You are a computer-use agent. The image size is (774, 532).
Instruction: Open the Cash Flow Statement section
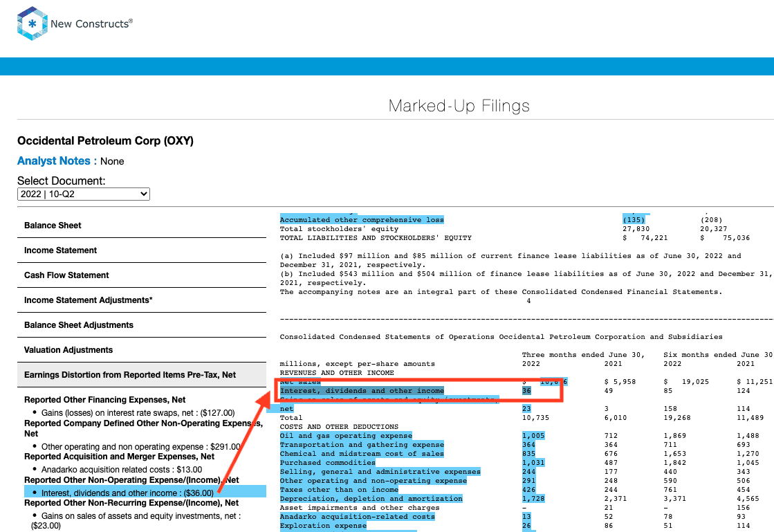coord(142,275)
